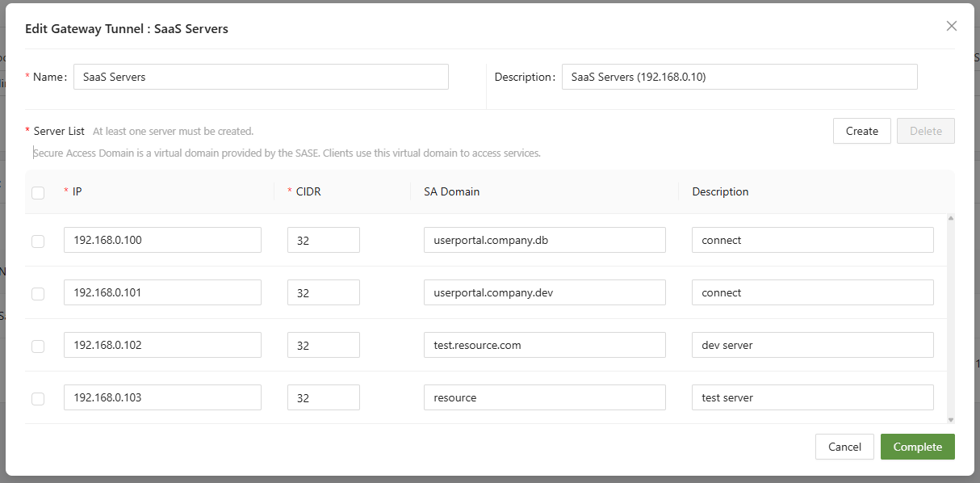Check the box for 192.168.0.100 row
Image resolution: width=980 pixels, height=483 pixels.
pyautogui.click(x=38, y=241)
